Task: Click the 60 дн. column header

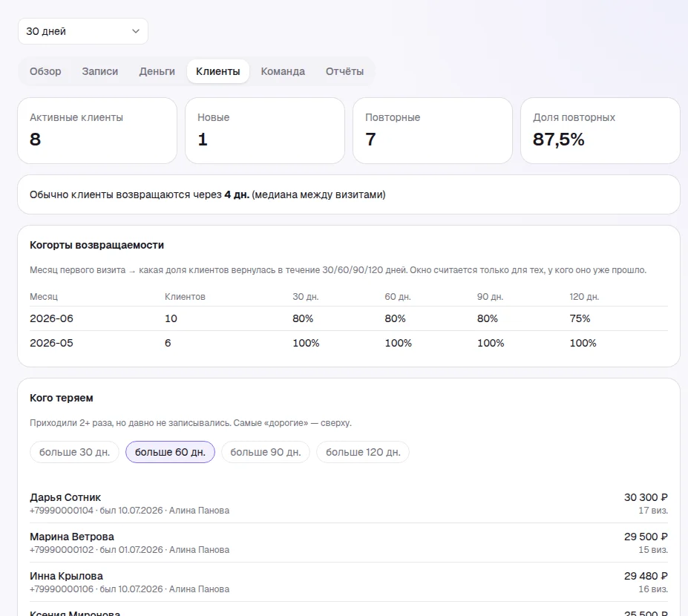Action: tap(398, 297)
